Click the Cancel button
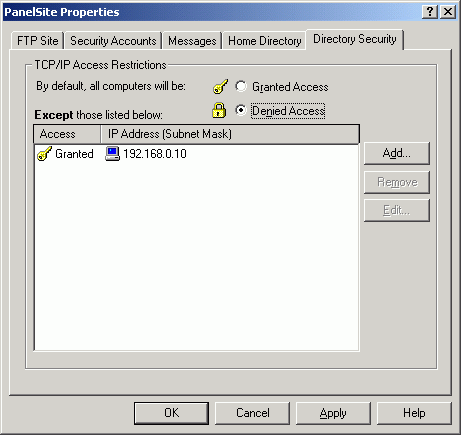The height and width of the screenshot is (435, 461). click(253, 413)
